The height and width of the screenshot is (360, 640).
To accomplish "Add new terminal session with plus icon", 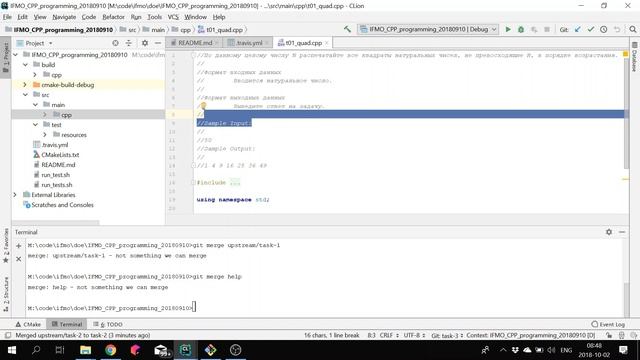I will (x=18, y=246).
